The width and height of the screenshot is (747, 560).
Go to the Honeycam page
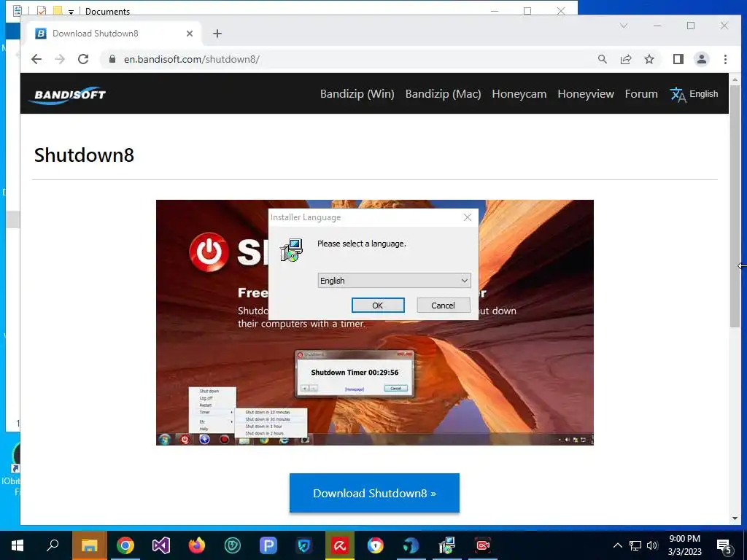click(x=519, y=94)
